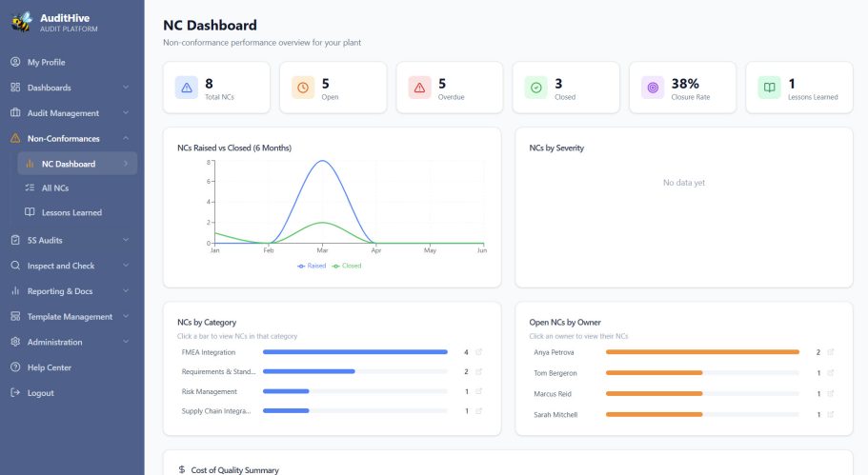Screen dimensions: 868x475
Task: Expand Inspect and Check chevron
Action: click(x=126, y=266)
